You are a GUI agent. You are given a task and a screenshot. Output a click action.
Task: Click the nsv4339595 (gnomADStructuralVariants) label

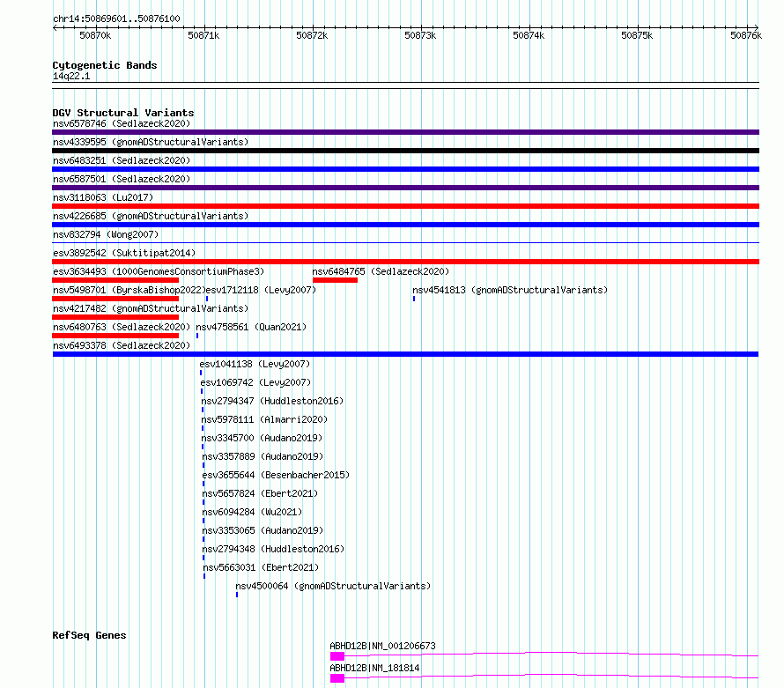pos(151,142)
